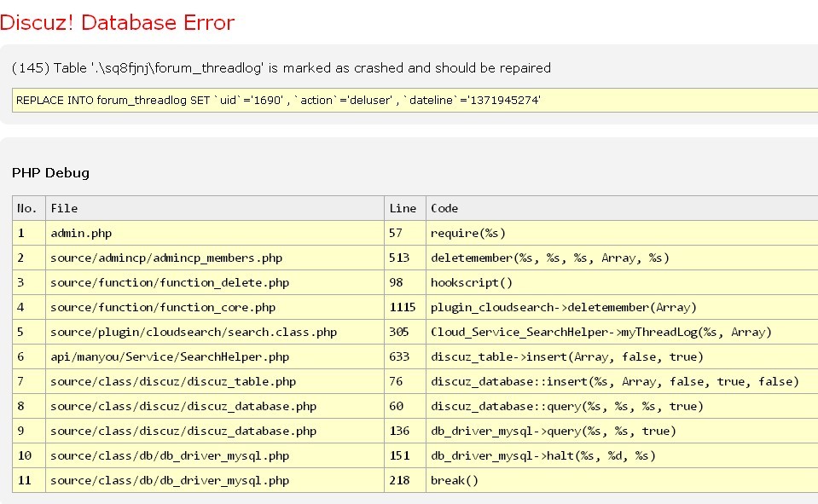
Task: Click line number "151" cell
Action: [x=405, y=455]
